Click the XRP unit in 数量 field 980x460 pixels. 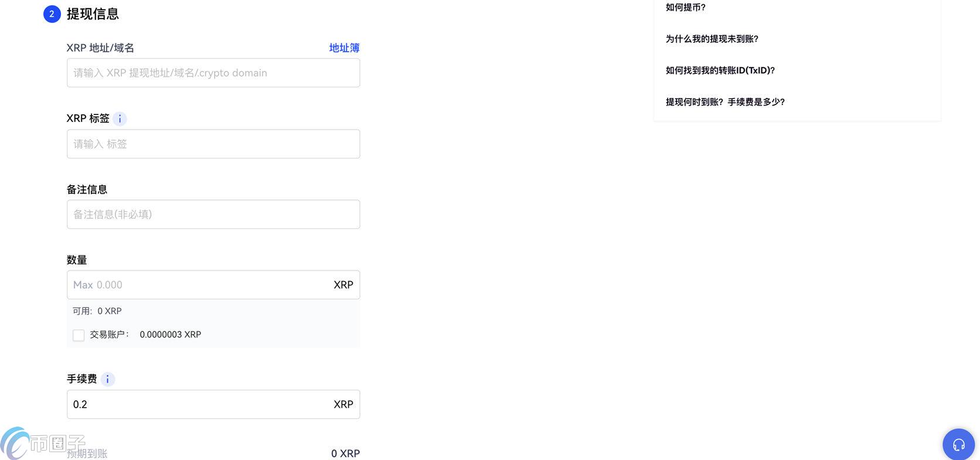click(x=343, y=285)
